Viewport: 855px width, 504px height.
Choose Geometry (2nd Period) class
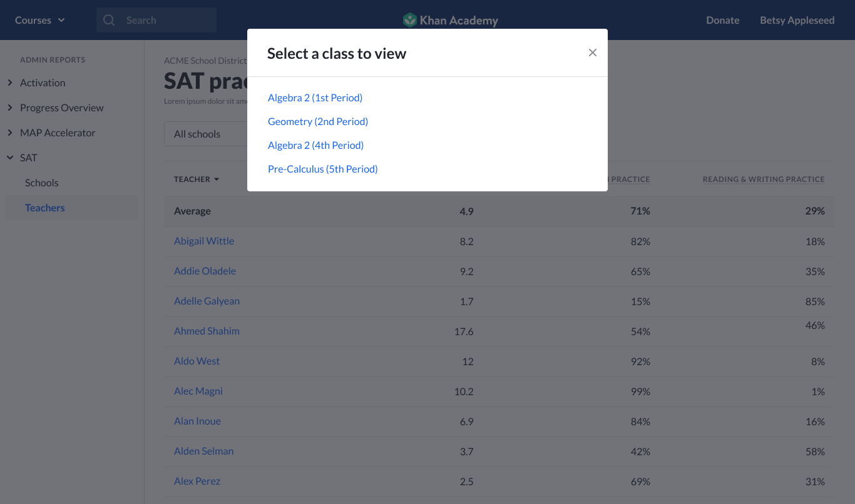317,121
